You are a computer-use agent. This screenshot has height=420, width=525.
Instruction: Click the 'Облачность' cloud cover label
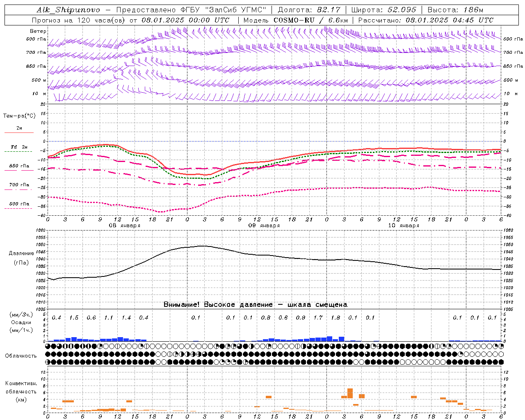click(21, 356)
